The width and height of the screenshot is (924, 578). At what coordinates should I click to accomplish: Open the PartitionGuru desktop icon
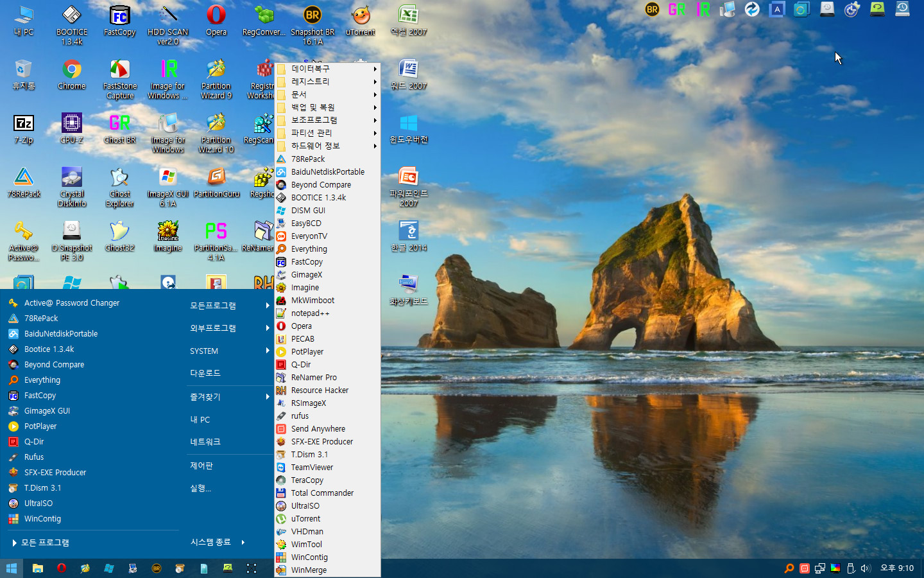216,182
